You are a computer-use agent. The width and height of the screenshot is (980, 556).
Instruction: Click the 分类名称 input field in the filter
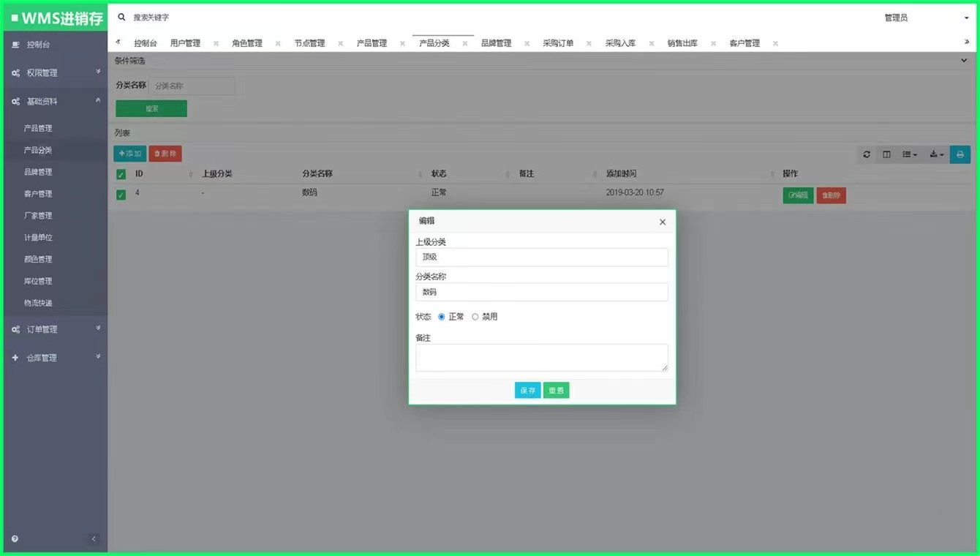pos(192,86)
